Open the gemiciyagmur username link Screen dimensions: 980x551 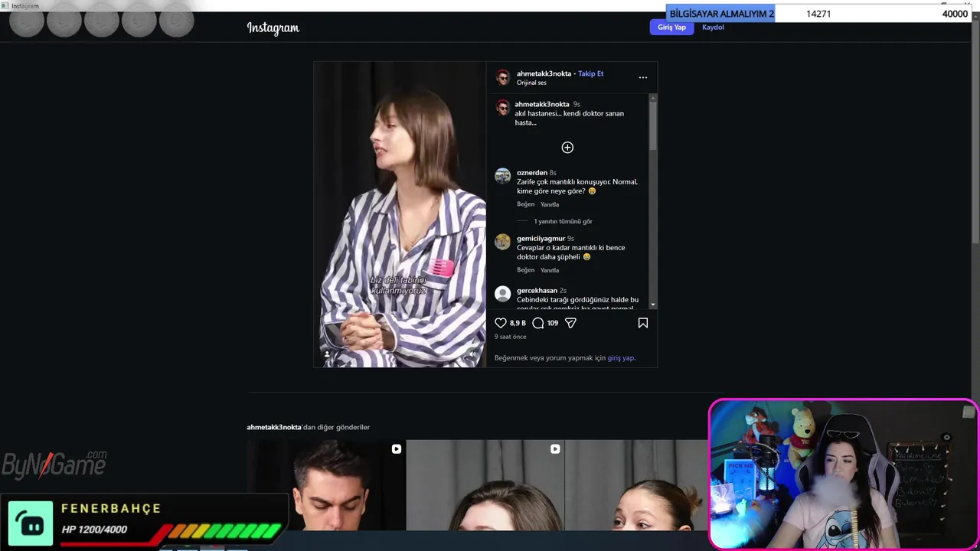(541, 239)
